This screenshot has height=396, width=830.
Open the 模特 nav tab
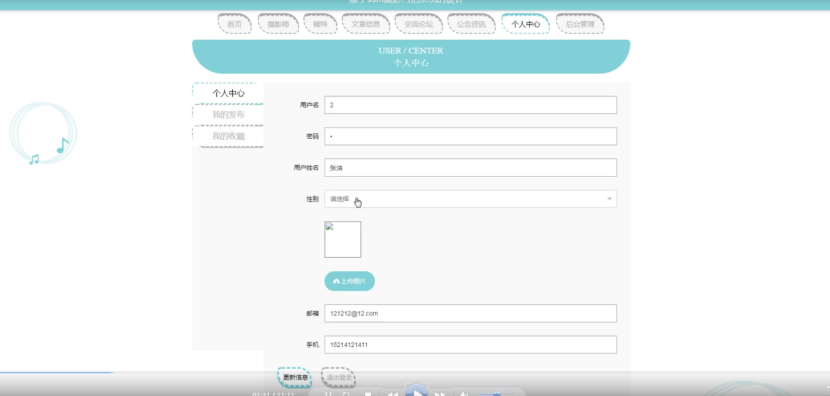[x=320, y=24]
